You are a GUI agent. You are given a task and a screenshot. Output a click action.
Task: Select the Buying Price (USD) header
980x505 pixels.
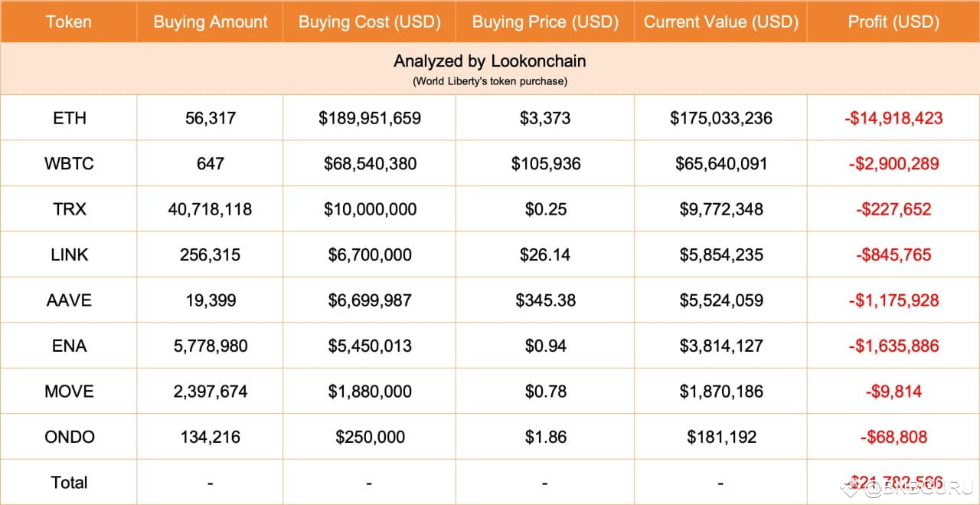point(545,21)
